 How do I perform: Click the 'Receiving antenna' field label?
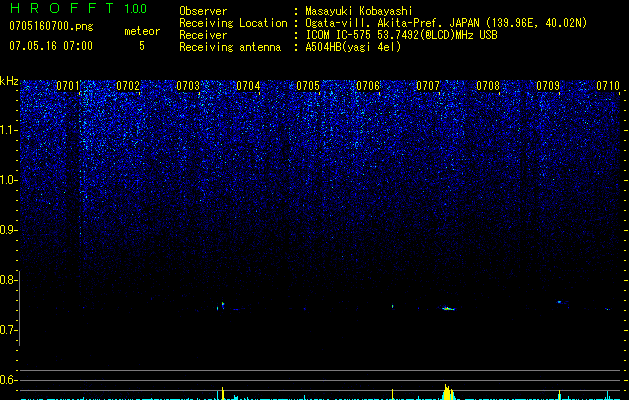230,47
